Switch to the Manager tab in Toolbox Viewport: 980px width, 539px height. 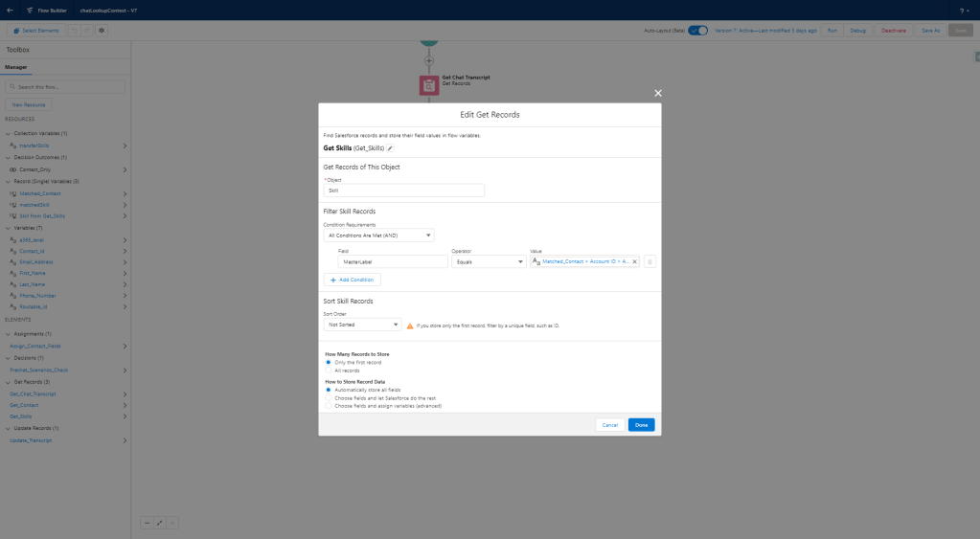16,67
